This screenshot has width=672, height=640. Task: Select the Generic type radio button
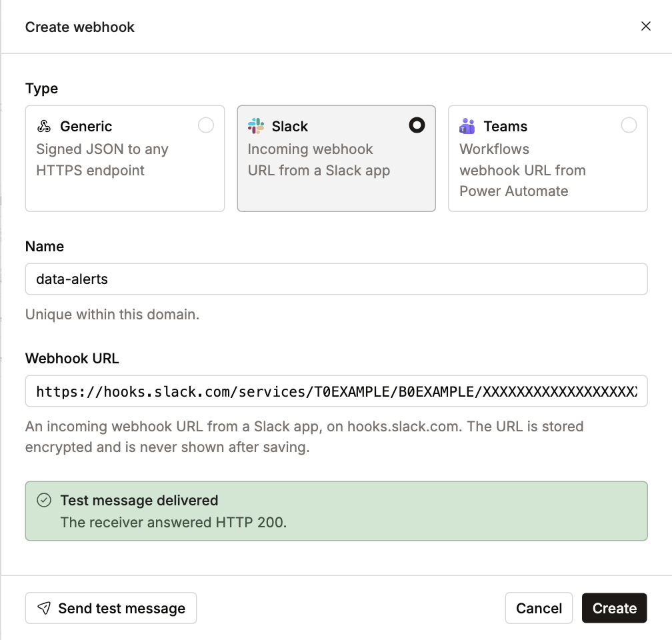tap(206, 125)
